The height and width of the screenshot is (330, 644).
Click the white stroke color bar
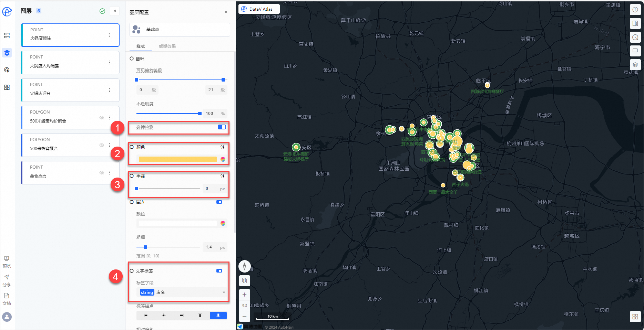(x=177, y=223)
